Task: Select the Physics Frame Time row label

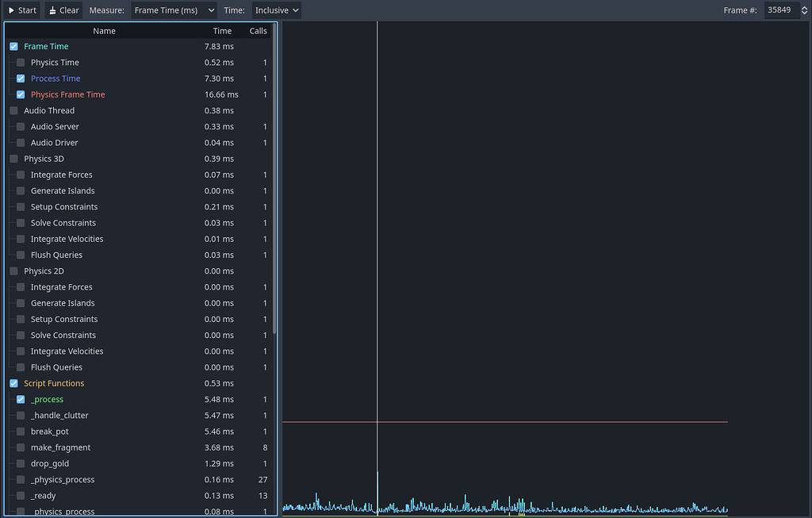Action: point(68,94)
